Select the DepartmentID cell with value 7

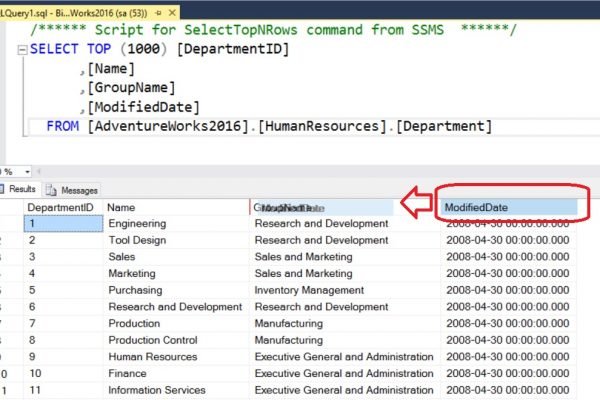click(x=64, y=323)
